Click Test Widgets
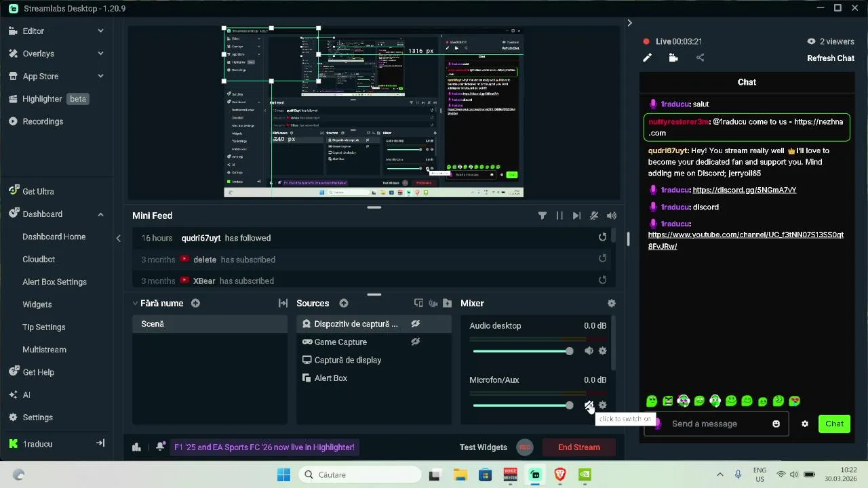This screenshot has width=868, height=488. tap(484, 447)
